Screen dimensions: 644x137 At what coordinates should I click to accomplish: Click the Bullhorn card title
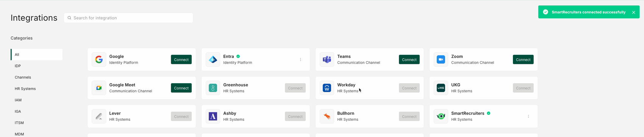[345, 113]
